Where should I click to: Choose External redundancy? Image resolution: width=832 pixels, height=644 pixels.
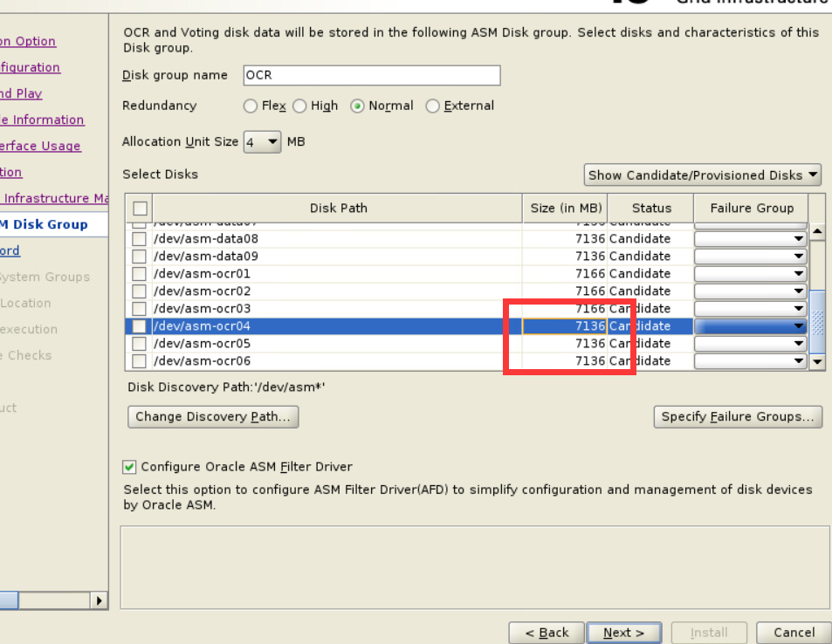(x=433, y=106)
